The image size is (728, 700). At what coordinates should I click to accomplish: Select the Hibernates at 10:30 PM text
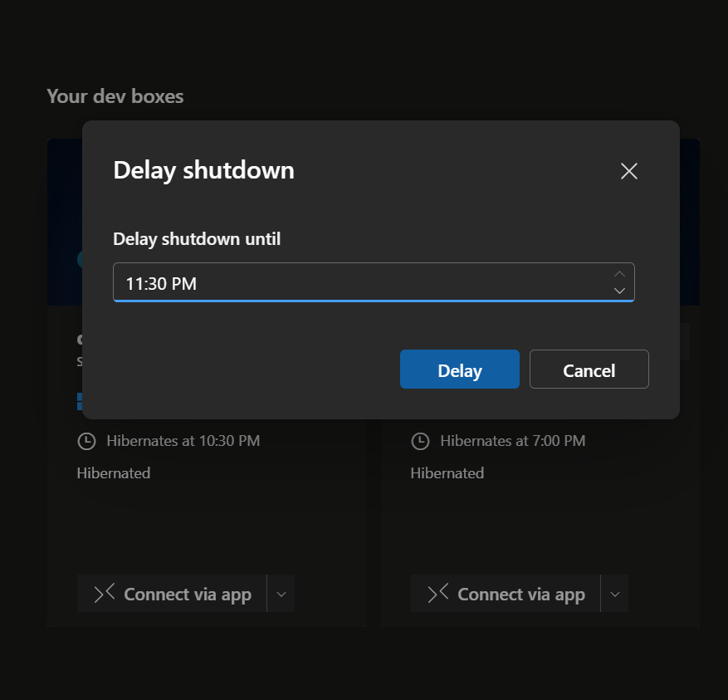183,441
